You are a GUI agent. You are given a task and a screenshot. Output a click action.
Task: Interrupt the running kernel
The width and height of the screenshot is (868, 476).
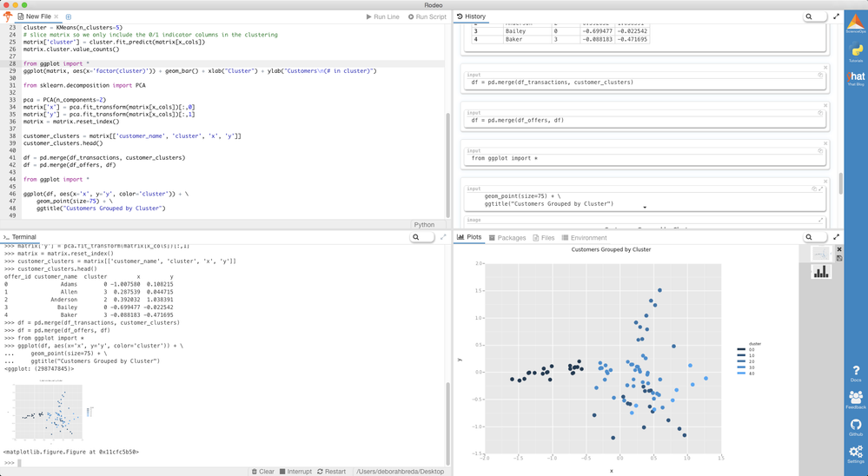(295, 472)
